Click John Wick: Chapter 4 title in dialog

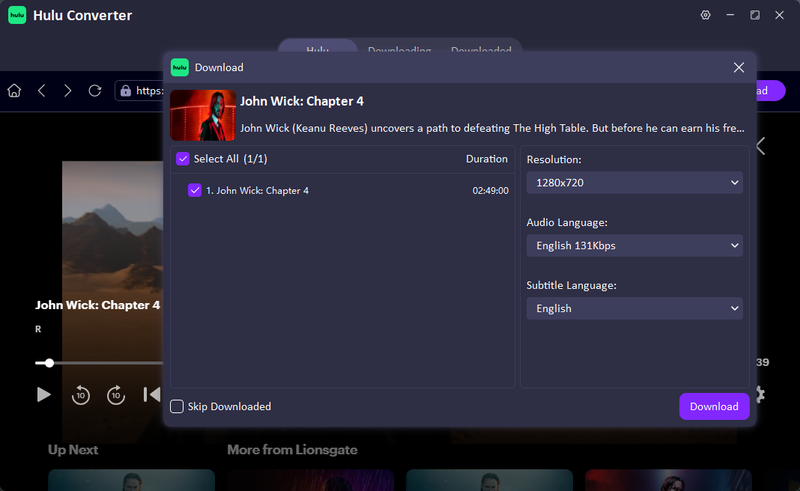(302, 101)
